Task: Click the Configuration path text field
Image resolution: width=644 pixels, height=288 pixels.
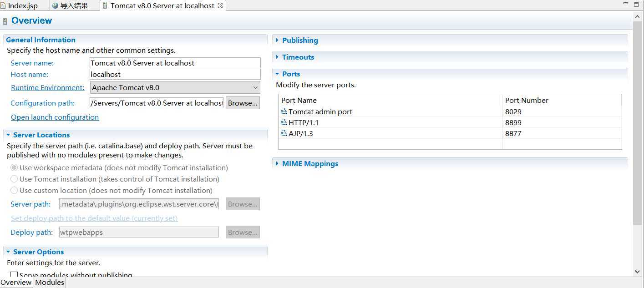Action: click(157, 103)
